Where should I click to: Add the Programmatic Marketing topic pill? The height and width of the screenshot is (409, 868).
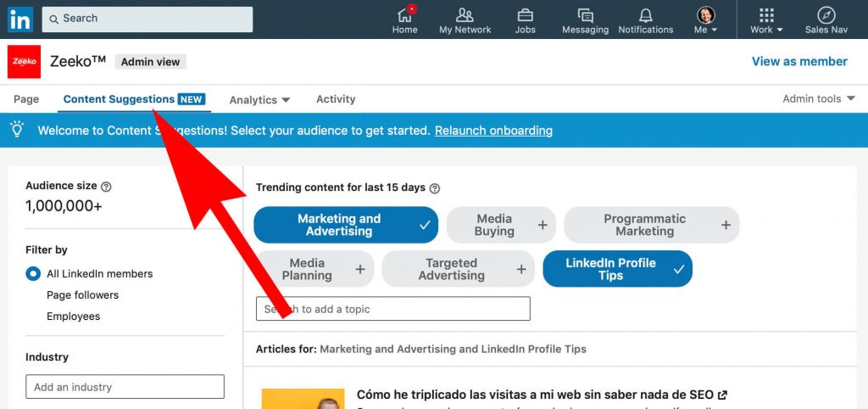(652, 225)
